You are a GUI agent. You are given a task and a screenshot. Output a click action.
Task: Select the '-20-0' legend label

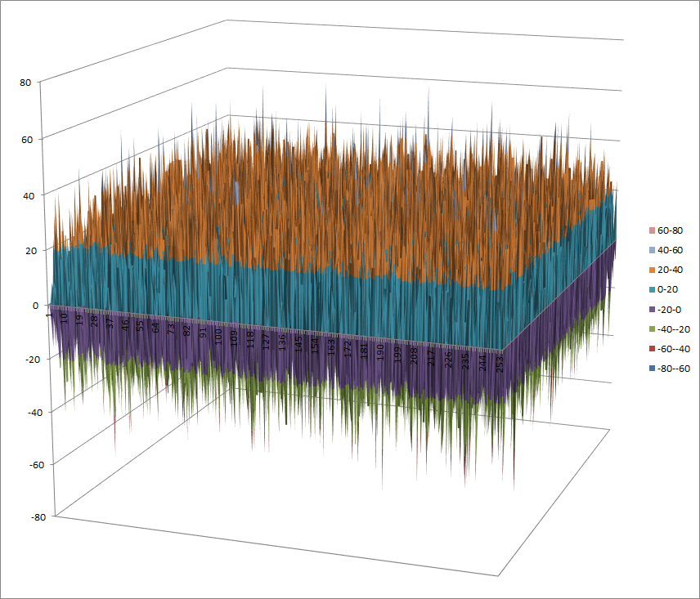coord(669,310)
